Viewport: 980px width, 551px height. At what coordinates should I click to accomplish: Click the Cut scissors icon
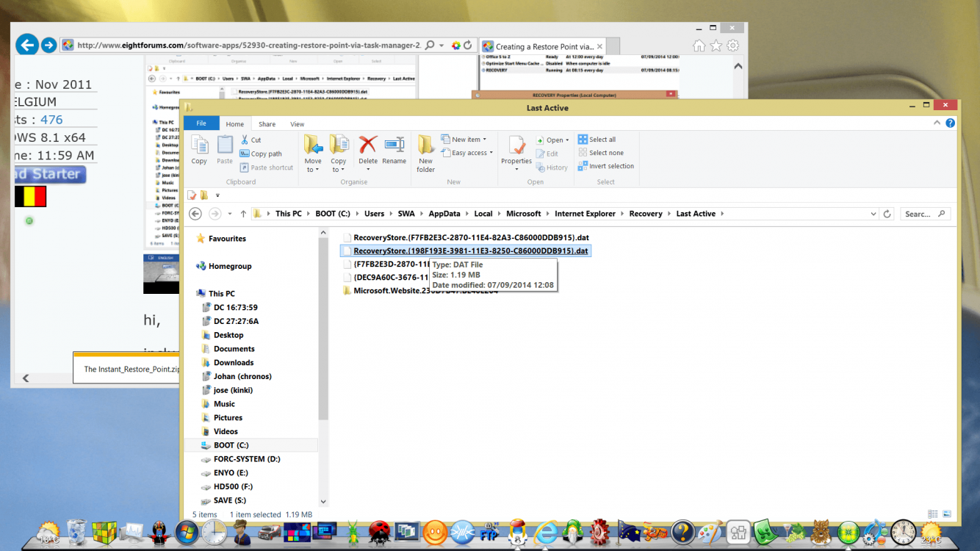click(x=245, y=140)
